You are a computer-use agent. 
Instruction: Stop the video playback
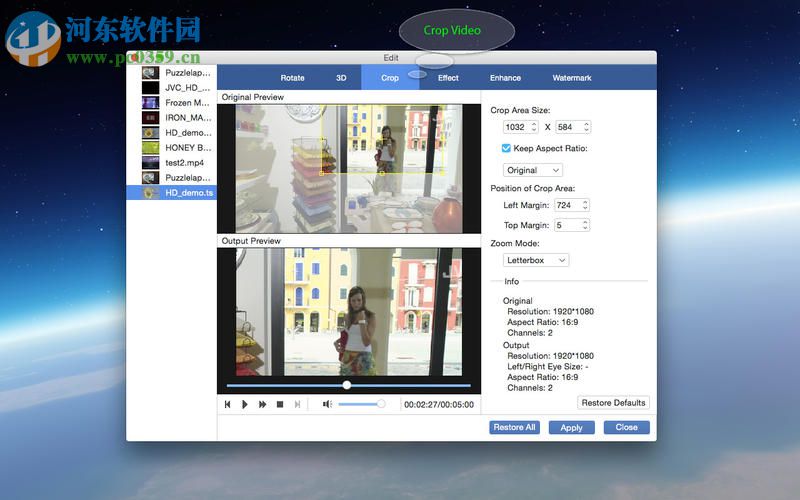click(x=280, y=404)
